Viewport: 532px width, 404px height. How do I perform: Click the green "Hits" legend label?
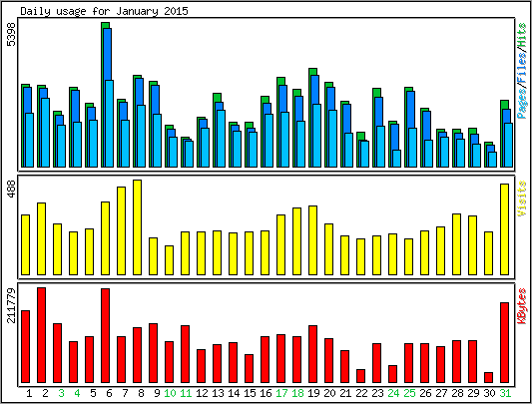point(522,34)
